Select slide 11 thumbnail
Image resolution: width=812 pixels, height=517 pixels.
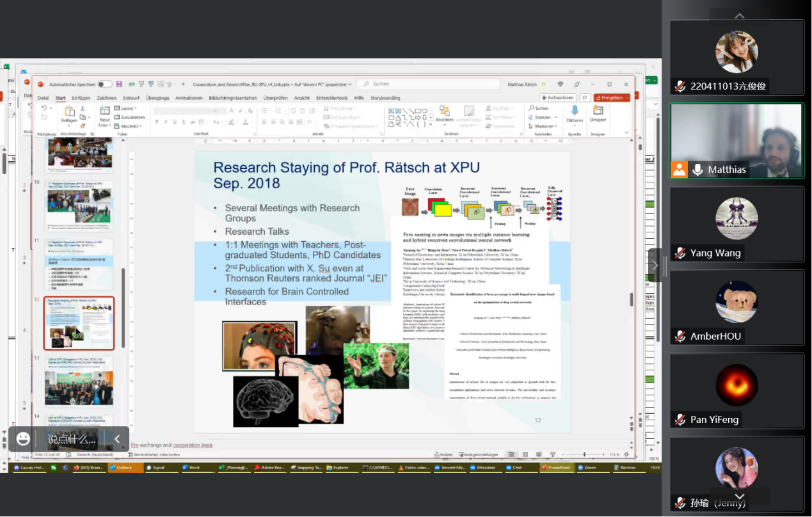point(79,264)
